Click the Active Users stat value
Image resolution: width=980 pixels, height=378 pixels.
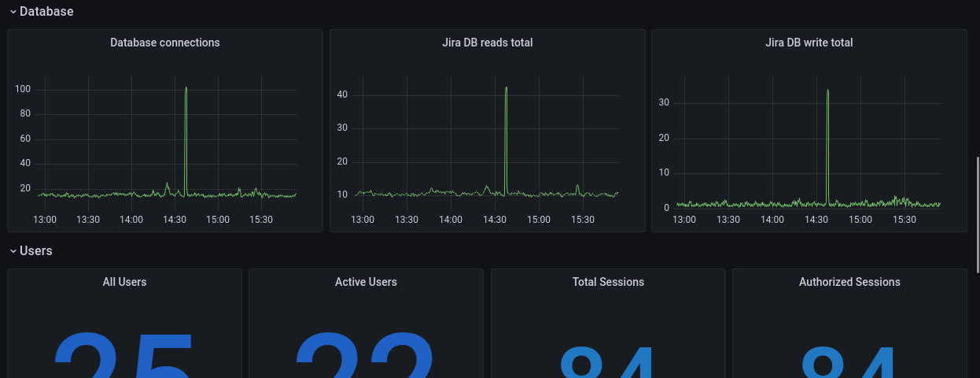pos(366,355)
